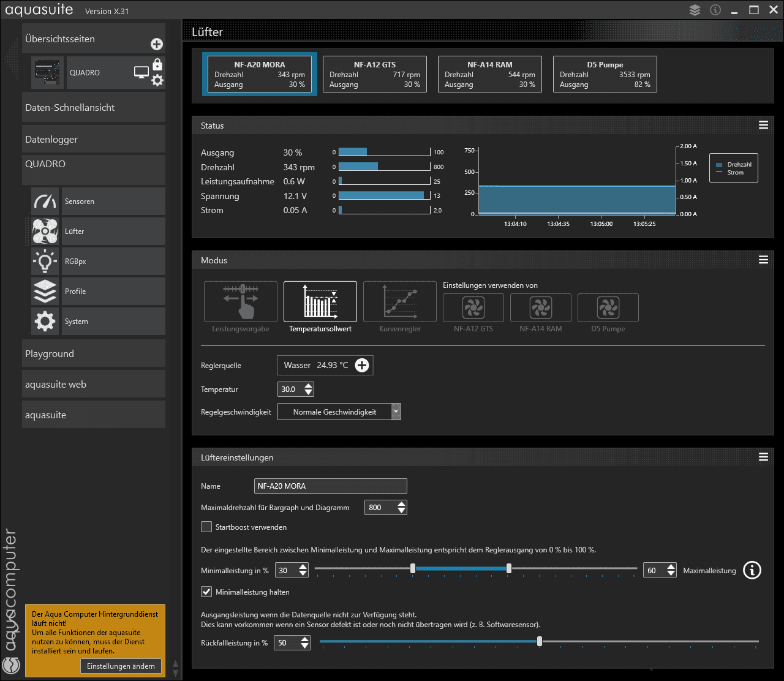
Task: Click the Aqua Computer logo icon
Action: [x=12, y=665]
